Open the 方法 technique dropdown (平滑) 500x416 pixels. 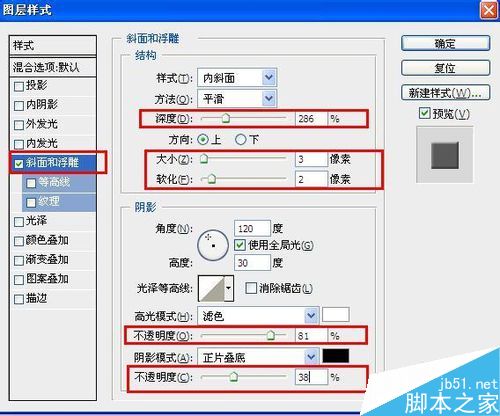[237, 99]
